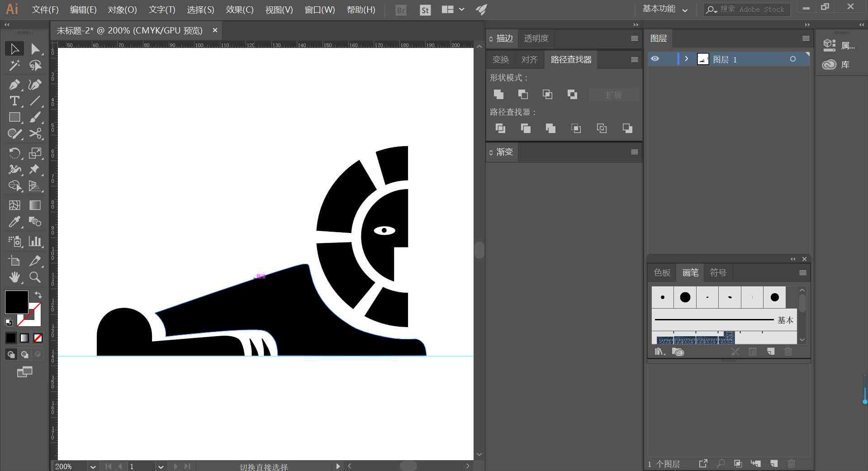Screen dimensions: 868x471
Task: Select the 基本 basic brush stroke
Action: pos(724,320)
